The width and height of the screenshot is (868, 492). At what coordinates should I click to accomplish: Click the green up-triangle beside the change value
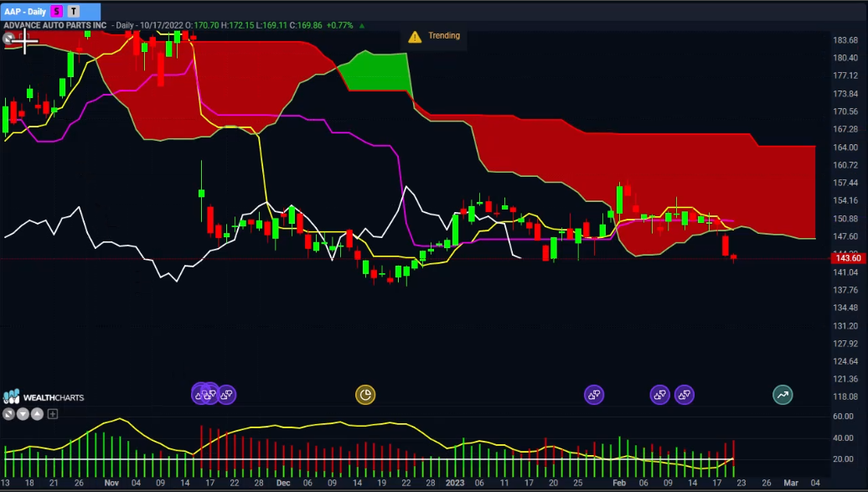tap(362, 25)
